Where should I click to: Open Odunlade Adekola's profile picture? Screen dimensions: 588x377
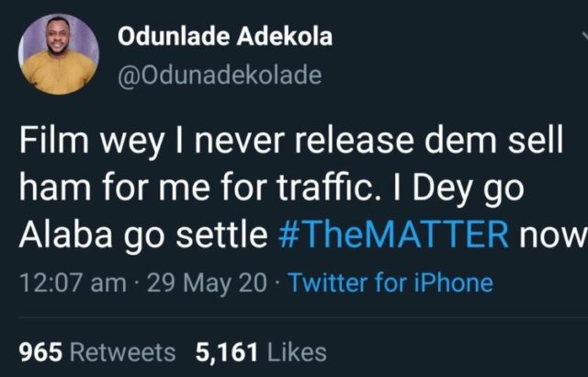(x=57, y=54)
